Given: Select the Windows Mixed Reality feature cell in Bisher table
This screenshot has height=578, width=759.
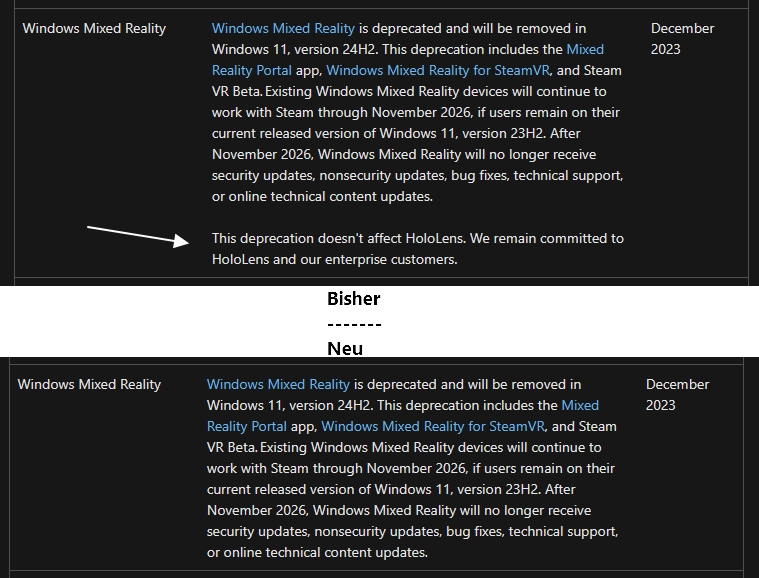Looking at the screenshot, I should 94,29.
